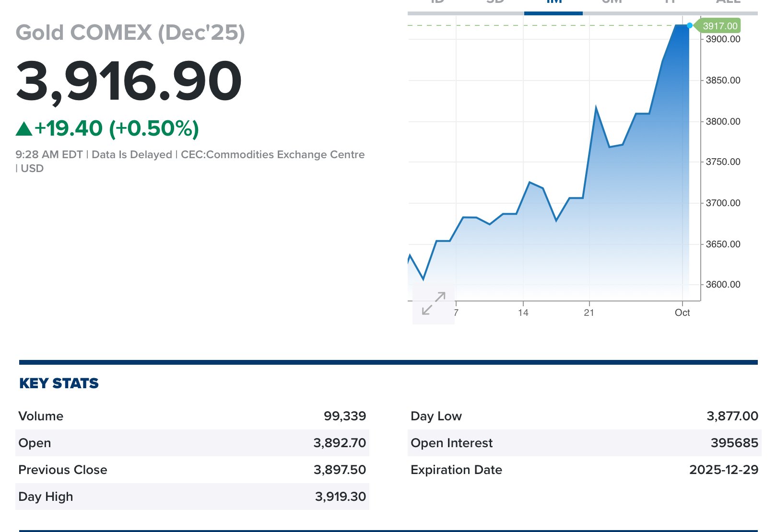The height and width of the screenshot is (532, 777).
Task: Click the Day Low label
Action: pos(436,416)
